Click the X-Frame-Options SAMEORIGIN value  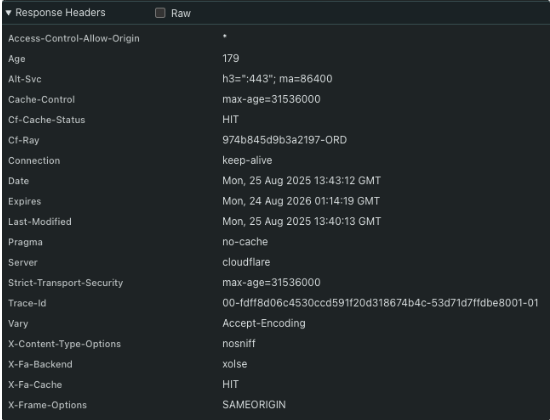[x=254, y=405]
